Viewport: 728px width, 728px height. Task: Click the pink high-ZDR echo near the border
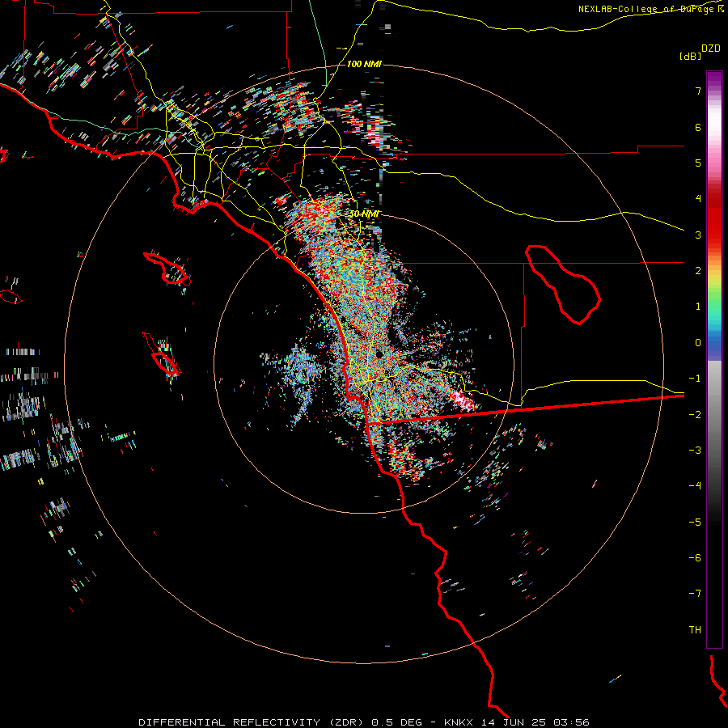463,400
